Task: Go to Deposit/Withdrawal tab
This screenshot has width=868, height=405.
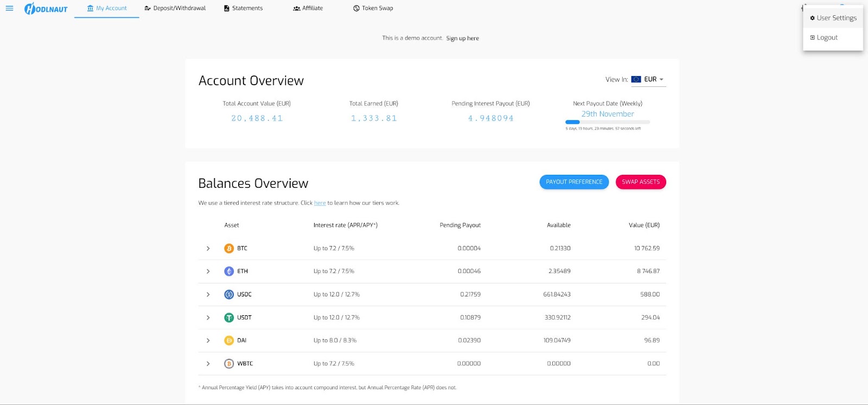Action: tap(175, 8)
